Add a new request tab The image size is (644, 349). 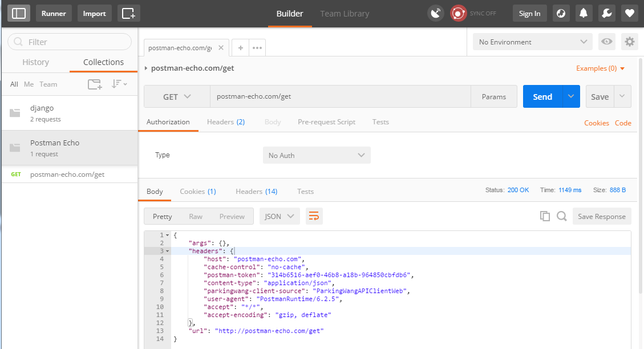point(241,48)
